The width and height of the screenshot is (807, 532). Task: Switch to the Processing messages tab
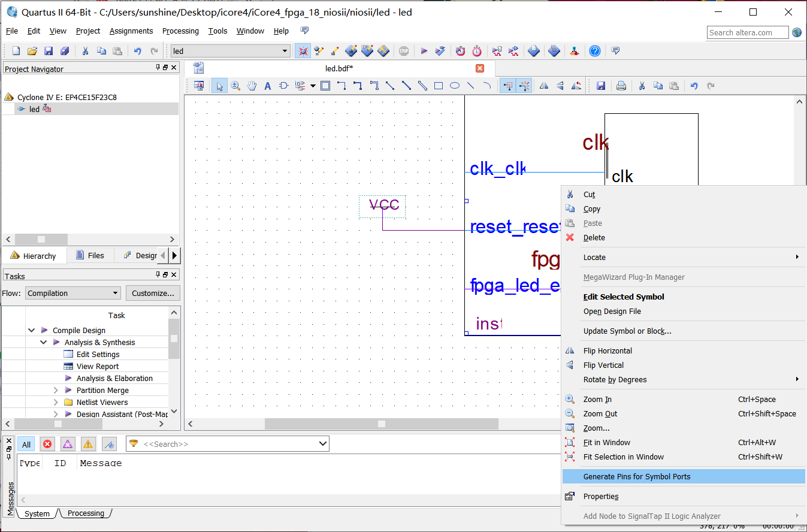(86, 513)
